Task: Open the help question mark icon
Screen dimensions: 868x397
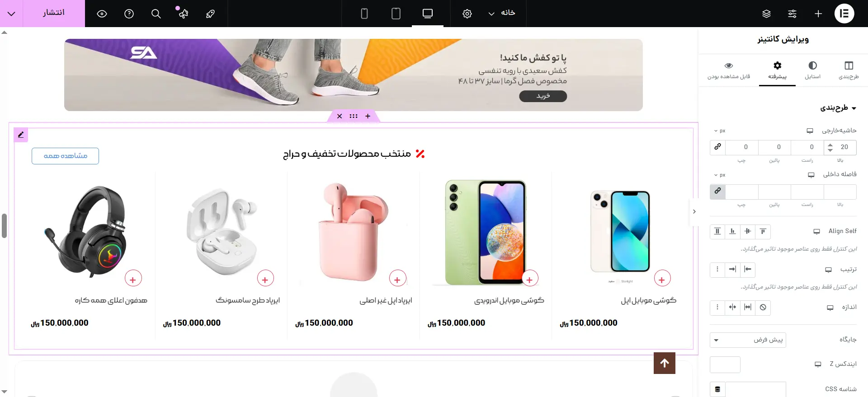Action: pyautogui.click(x=129, y=14)
